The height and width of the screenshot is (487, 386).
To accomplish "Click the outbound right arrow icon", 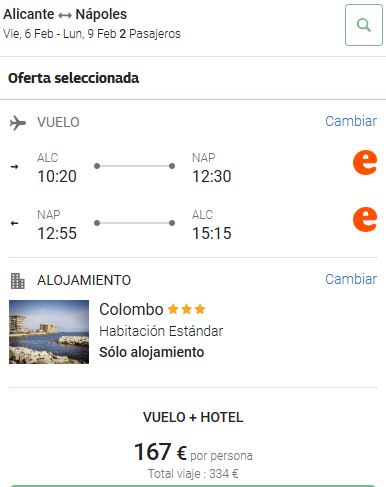I will (14, 166).
